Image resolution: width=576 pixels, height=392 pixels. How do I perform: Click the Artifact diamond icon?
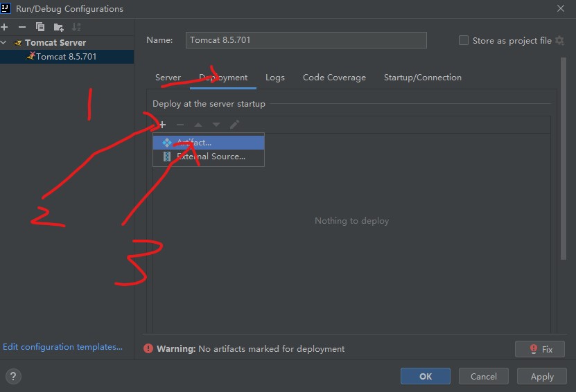point(167,143)
